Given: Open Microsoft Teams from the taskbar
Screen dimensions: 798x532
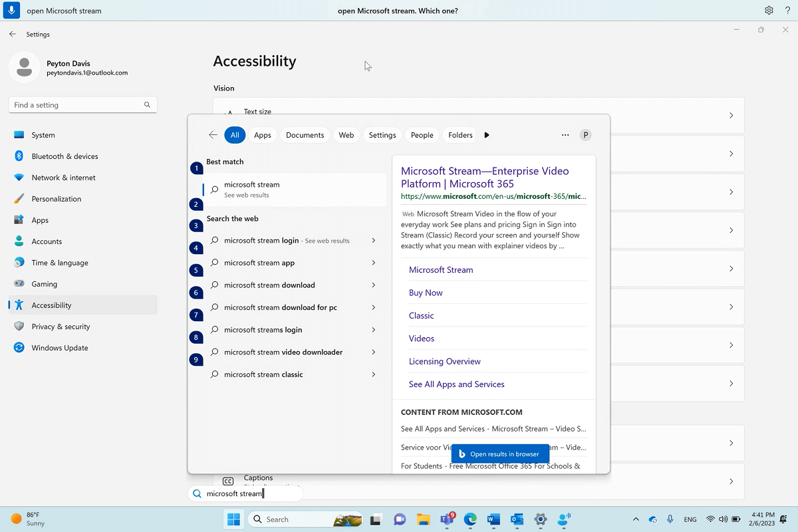Looking at the screenshot, I should (448, 519).
